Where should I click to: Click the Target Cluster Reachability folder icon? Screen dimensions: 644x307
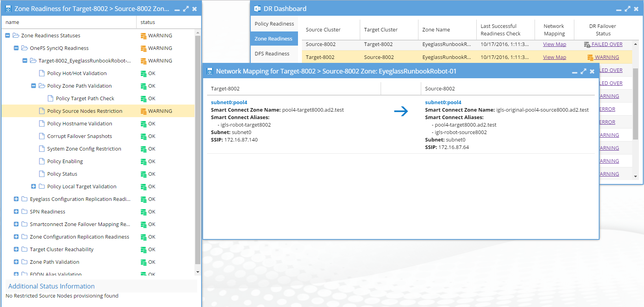tap(24, 249)
